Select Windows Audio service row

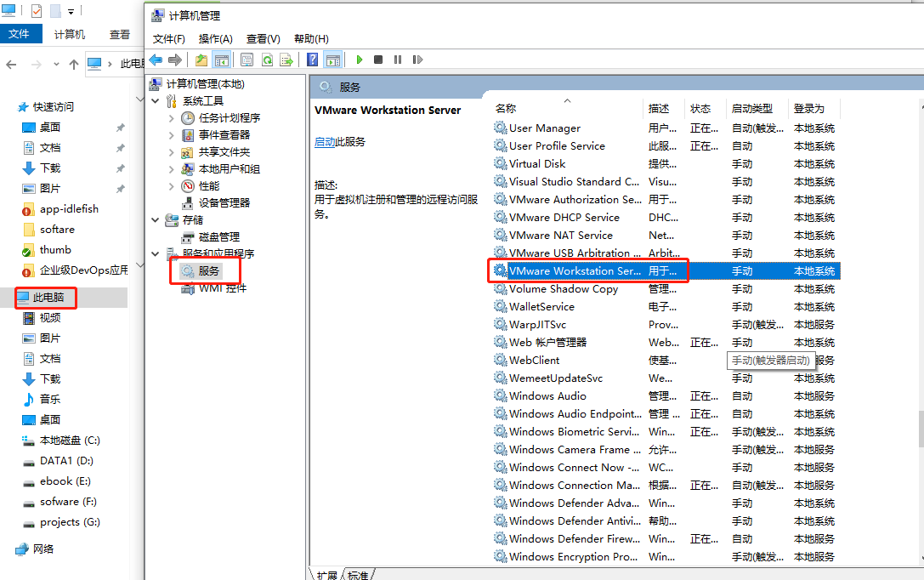[666, 396]
